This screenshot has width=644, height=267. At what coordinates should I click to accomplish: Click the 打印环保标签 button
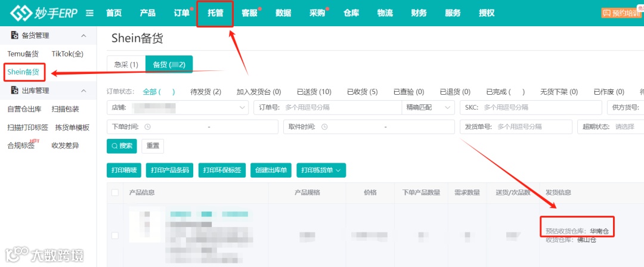tap(222, 170)
